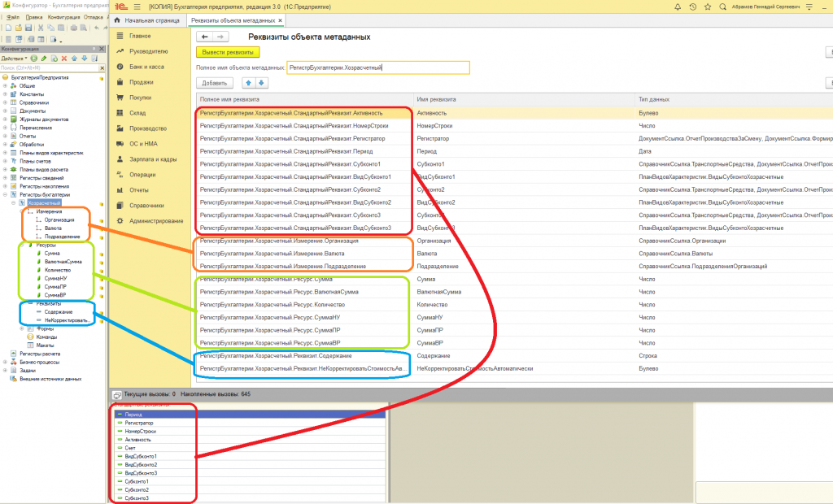Screen dimensions: 833x504
Task: Select the Планы счетов tree item
Action: pyautogui.click(x=36, y=161)
